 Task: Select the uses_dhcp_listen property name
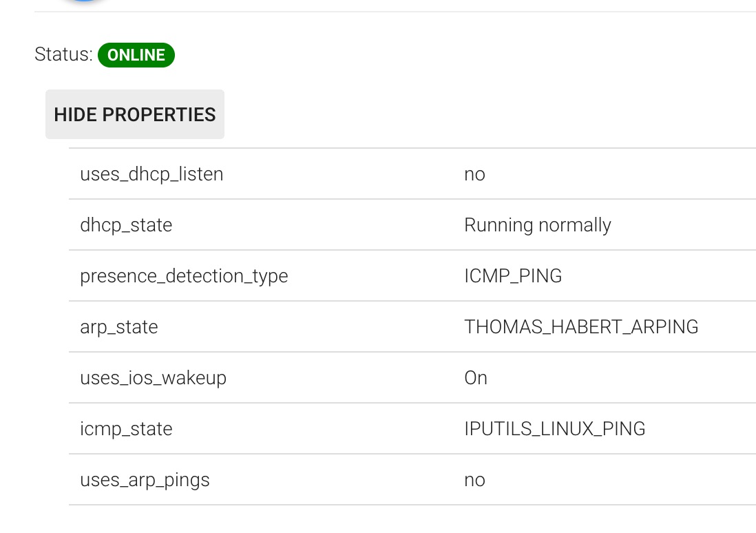coord(151,174)
